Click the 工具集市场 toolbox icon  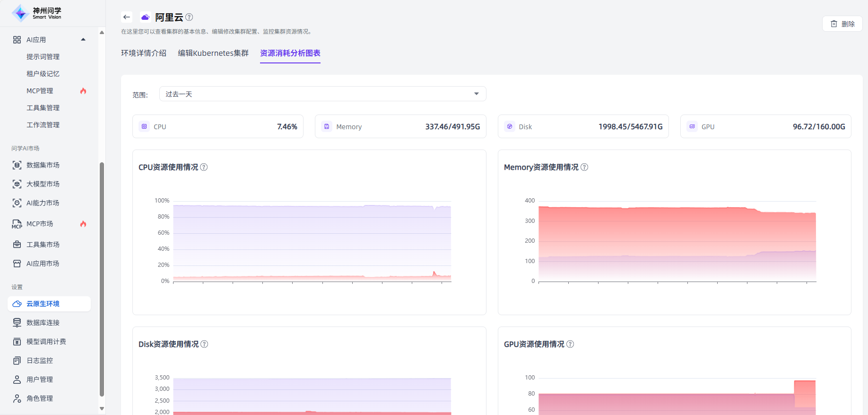[17, 245]
